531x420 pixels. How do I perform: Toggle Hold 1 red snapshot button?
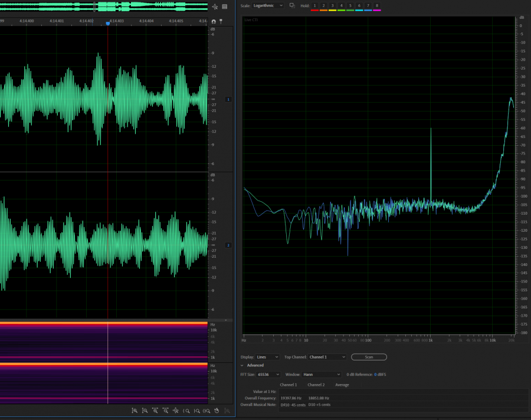pyautogui.click(x=314, y=6)
